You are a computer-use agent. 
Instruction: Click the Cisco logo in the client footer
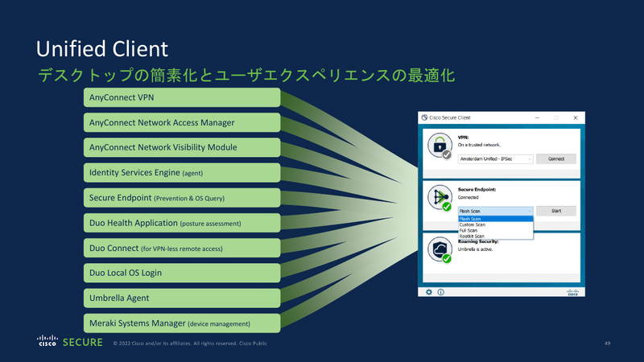(x=572, y=292)
